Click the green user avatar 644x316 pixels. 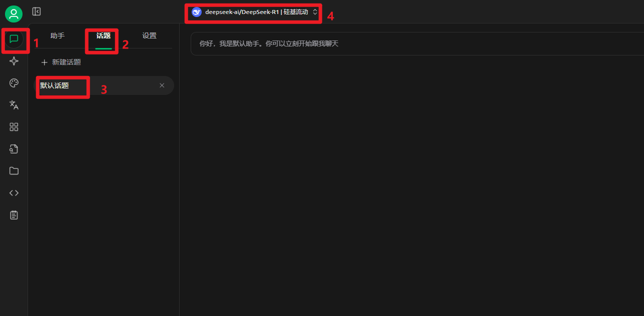click(14, 14)
